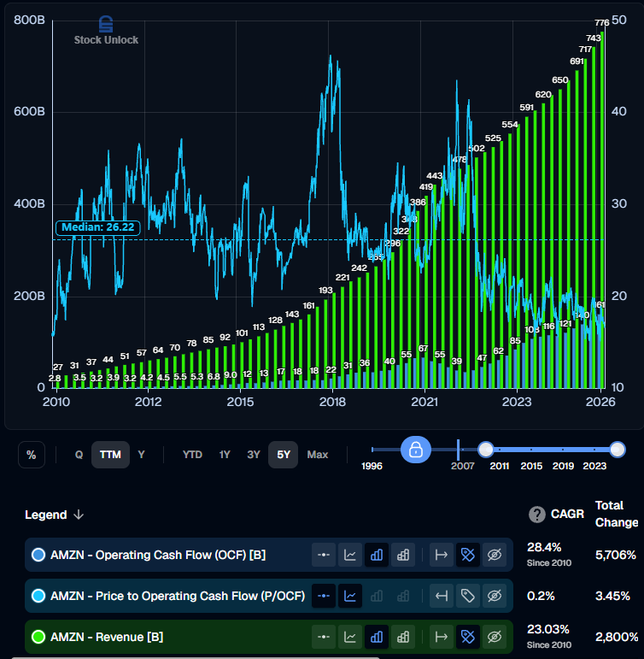Set Price to OCF row to bar chart
This screenshot has width=644, height=659.
[x=377, y=596]
